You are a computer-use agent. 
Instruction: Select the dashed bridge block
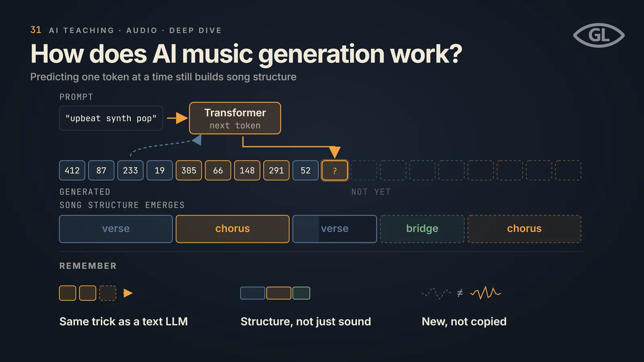(422, 229)
